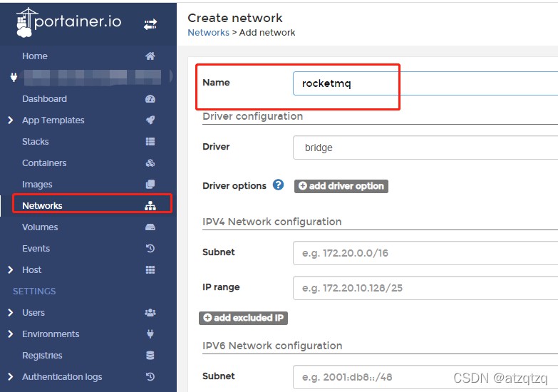Expand the App Templates chevron
Viewport: 558px width, 392px height.
pos(10,120)
